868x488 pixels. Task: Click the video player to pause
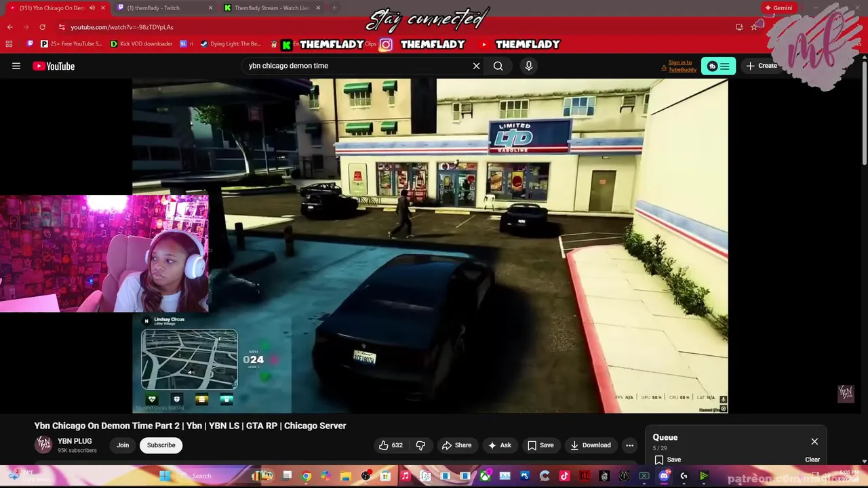pos(430,245)
